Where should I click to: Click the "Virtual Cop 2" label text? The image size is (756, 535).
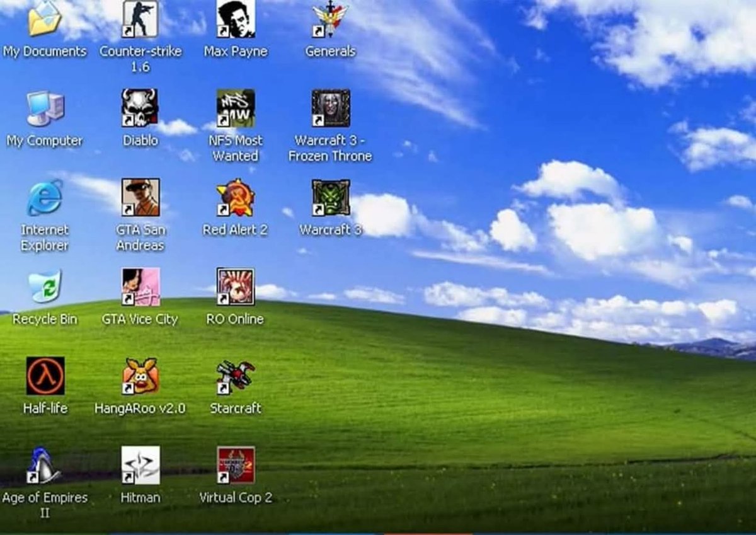click(236, 498)
